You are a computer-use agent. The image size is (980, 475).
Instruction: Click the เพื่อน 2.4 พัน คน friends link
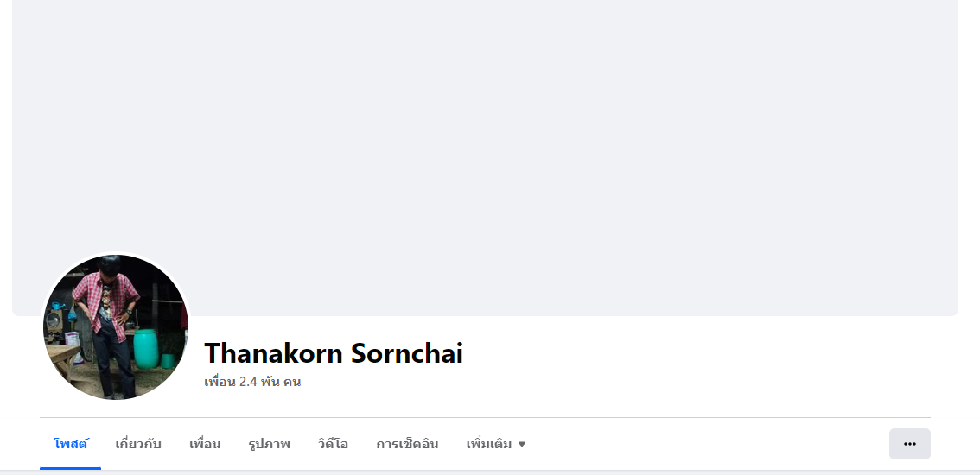[252, 382]
